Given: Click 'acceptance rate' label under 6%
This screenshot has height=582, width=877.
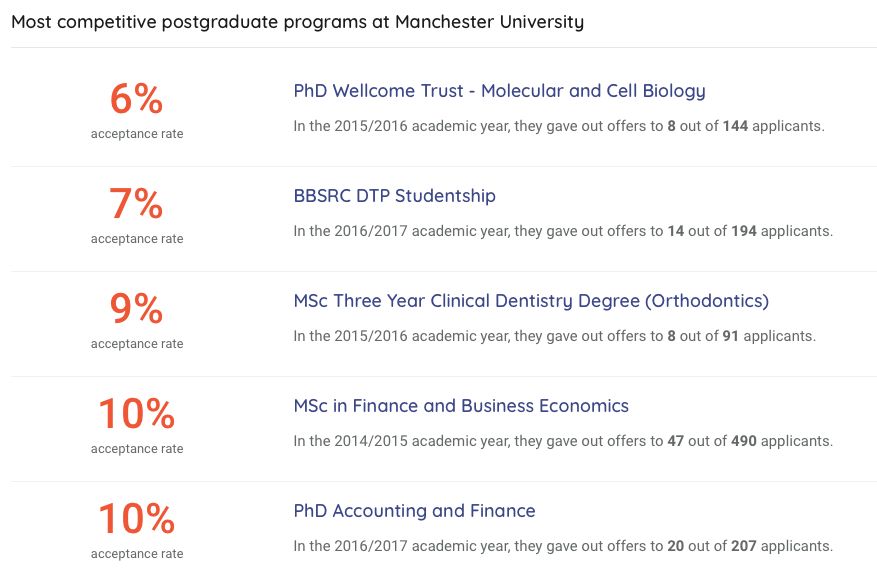Looking at the screenshot, I should (137, 134).
